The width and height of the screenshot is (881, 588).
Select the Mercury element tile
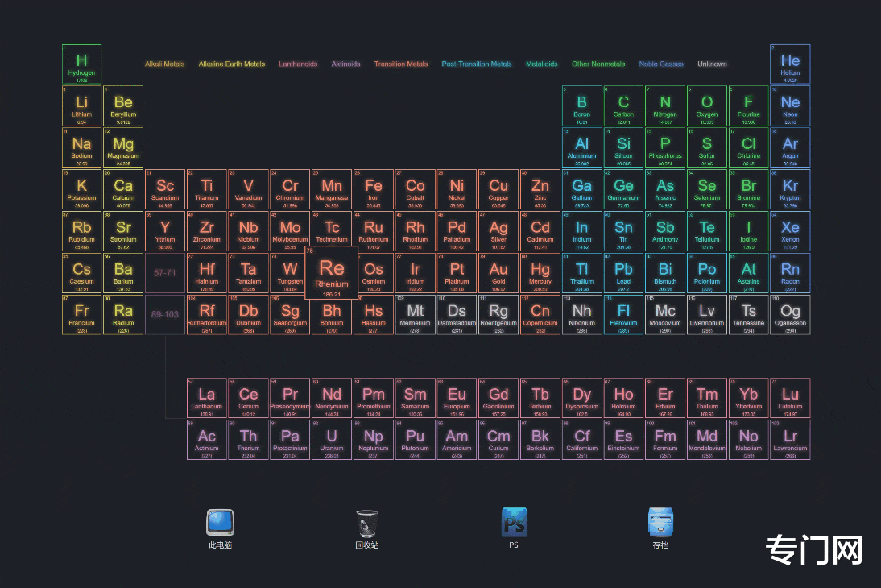540,272
